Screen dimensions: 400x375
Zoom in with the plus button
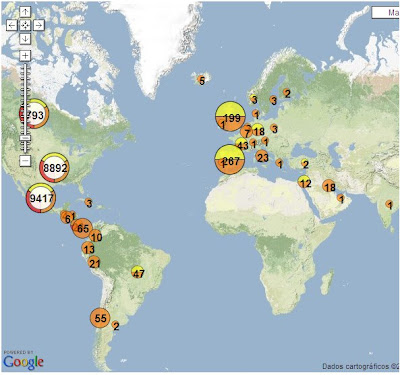point(25,56)
